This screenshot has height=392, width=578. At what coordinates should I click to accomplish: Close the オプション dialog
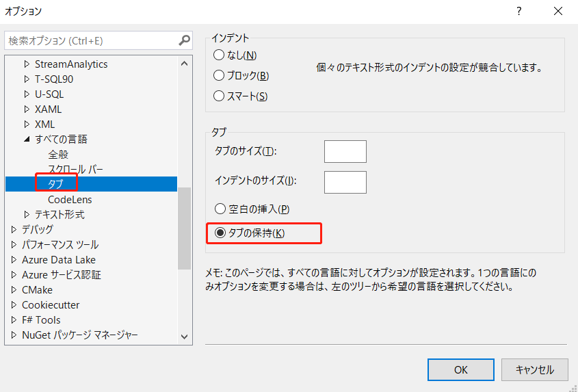tap(558, 11)
